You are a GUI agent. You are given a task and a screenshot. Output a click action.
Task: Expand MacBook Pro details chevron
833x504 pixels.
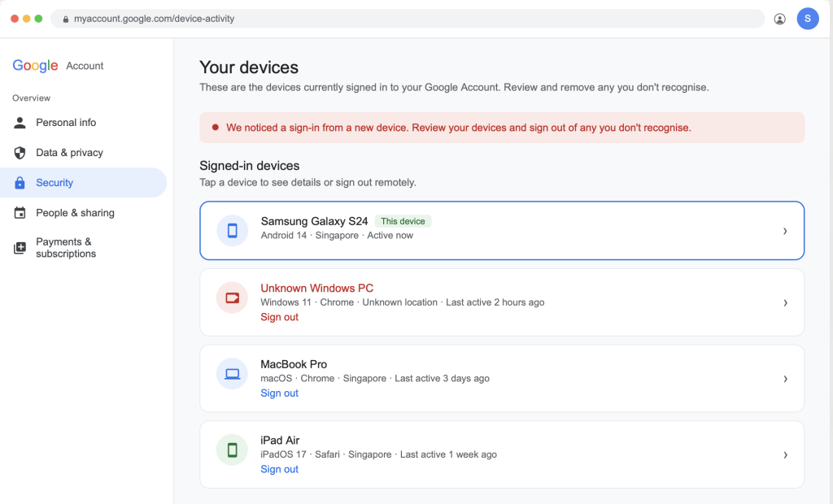coord(785,379)
